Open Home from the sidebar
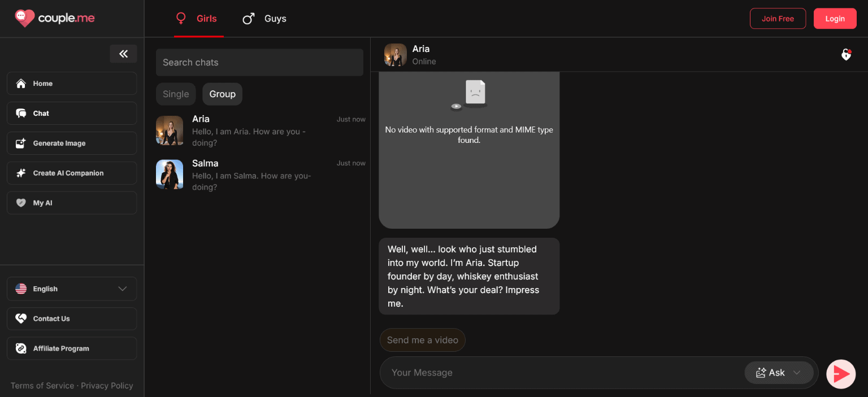This screenshot has width=868, height=397. [x=72, y=84]
